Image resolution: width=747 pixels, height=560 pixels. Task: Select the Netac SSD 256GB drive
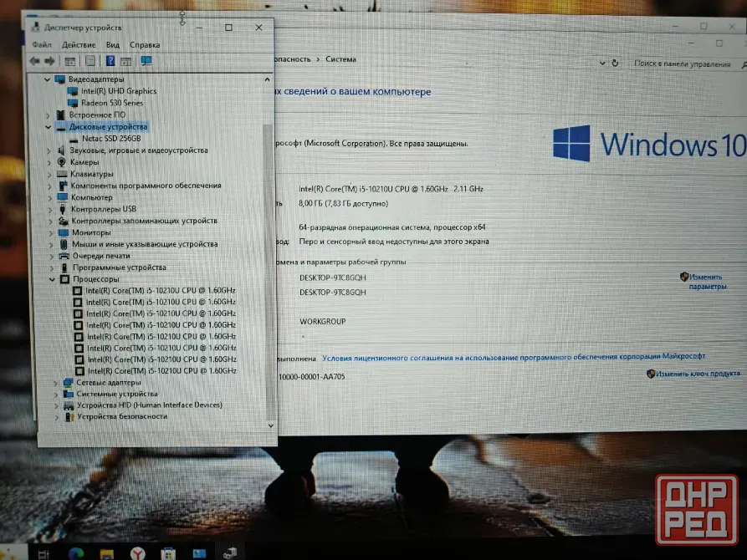111,139
